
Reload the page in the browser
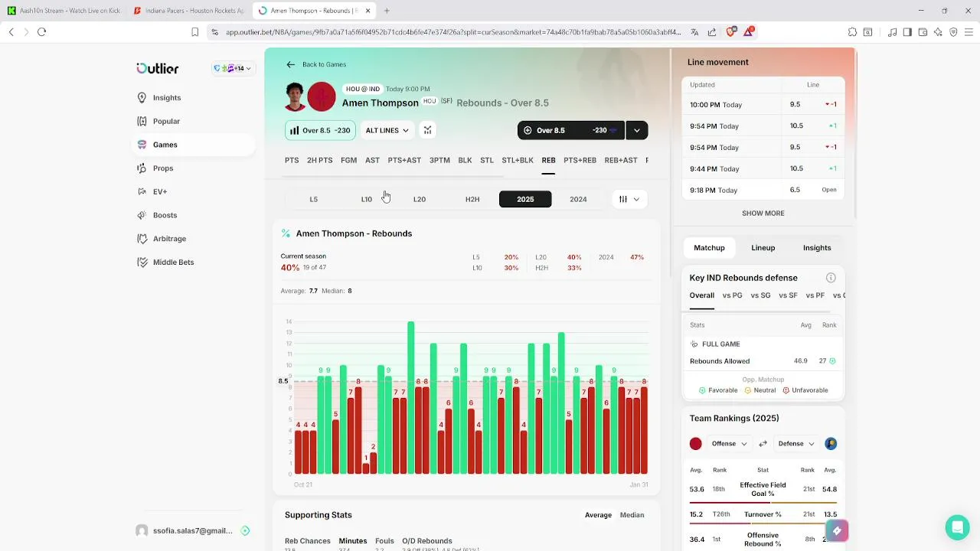[x=42, y=32]
